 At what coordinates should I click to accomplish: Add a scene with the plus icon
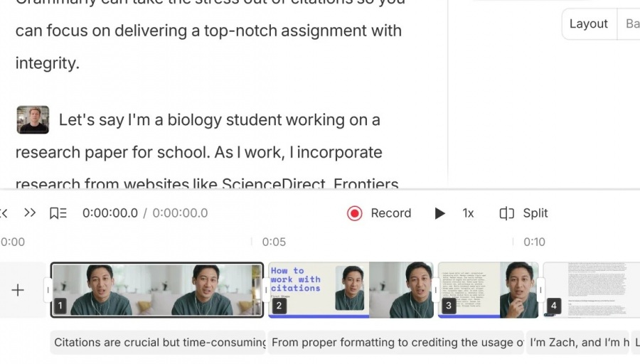point(18,290)
